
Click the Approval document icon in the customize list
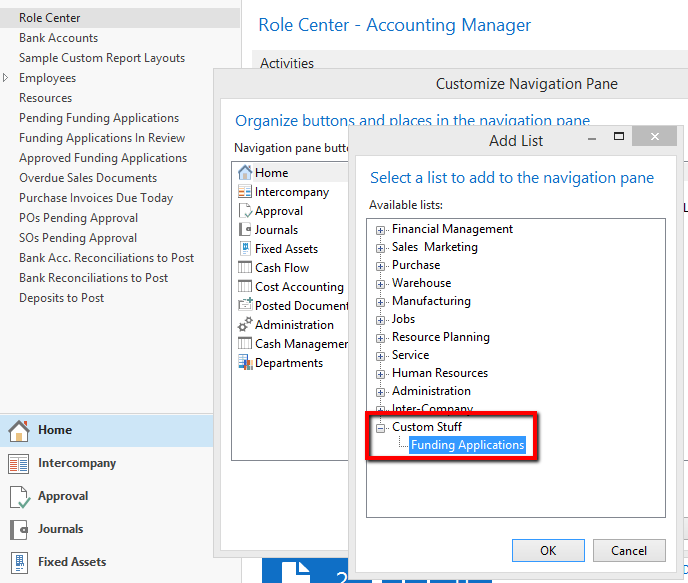point(245,211)
